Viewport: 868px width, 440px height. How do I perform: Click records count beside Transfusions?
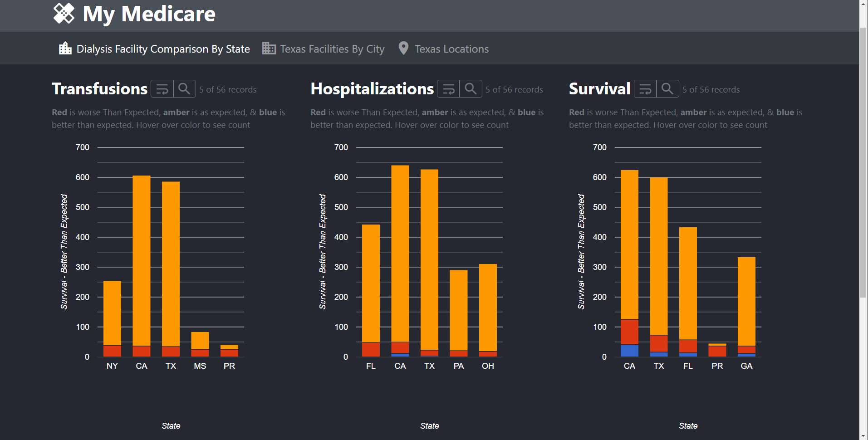[x=228, y=90]
